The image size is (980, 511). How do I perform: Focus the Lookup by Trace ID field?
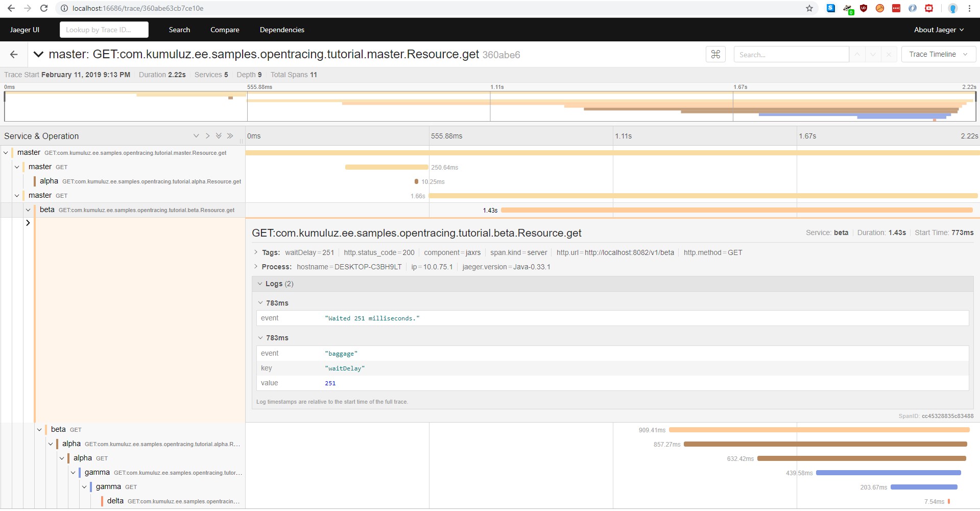[x=104, y=30]
